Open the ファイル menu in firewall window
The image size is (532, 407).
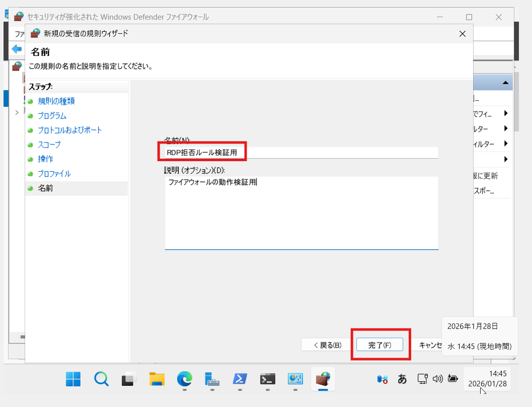20,34
